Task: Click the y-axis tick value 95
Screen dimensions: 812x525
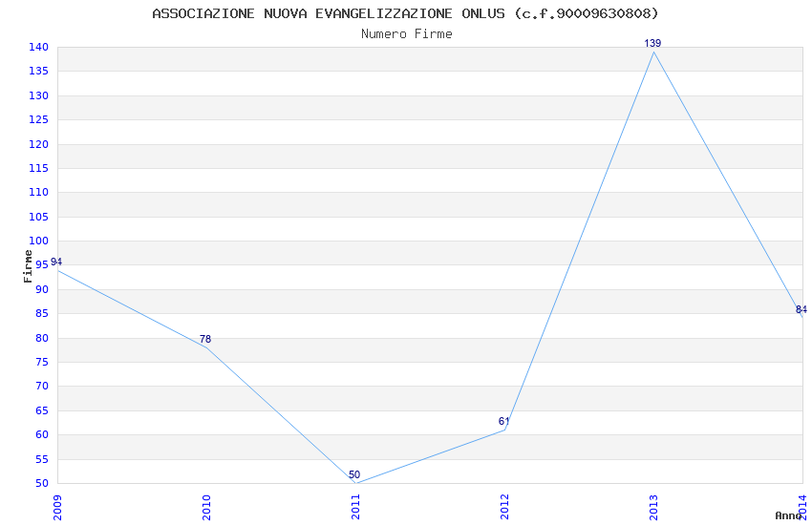Action: [x=42, y=265]
